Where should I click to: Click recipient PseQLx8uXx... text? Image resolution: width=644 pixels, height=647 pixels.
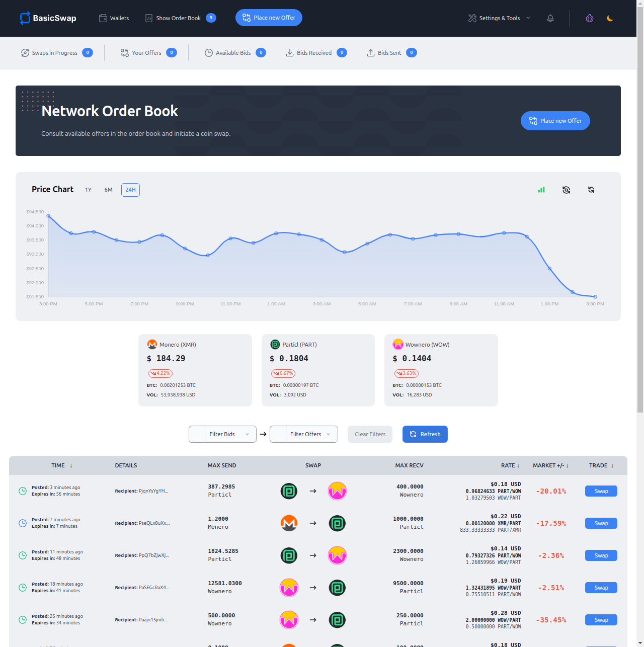point(154,523)
